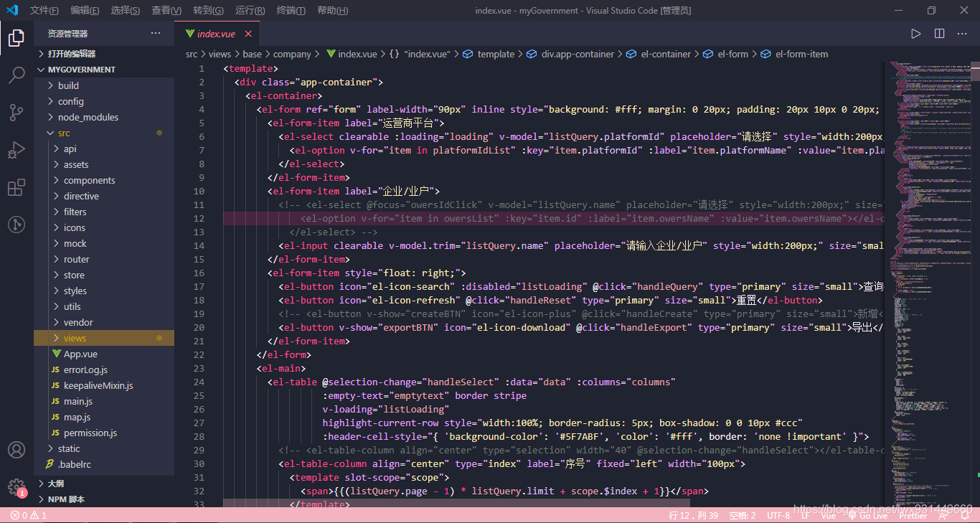Expand the assets folder
The height and width of the screenshot is (523, 980).
tap(104, 164)
